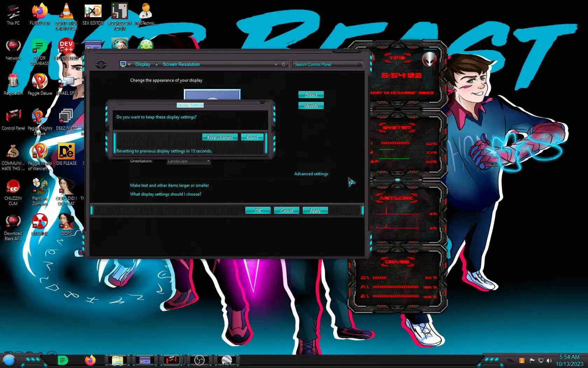
Task: Open the D FOR DUMBASS shortcut
Action: pyautogui.click(x=40, y=52)
